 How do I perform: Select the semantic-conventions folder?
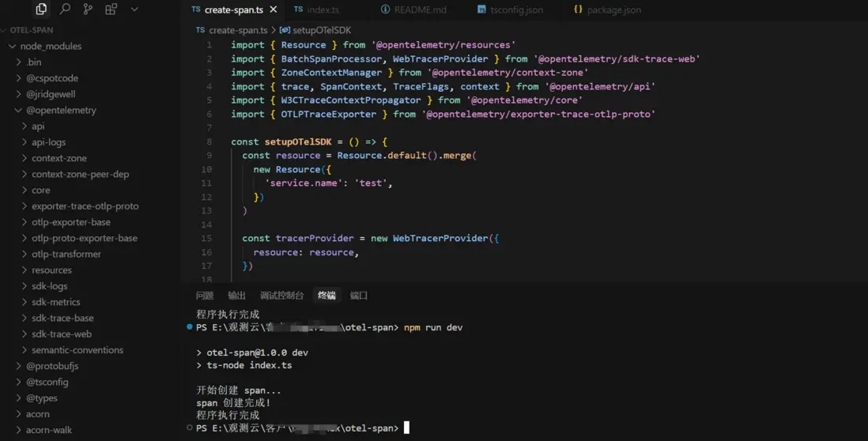[x=77, y=351]
